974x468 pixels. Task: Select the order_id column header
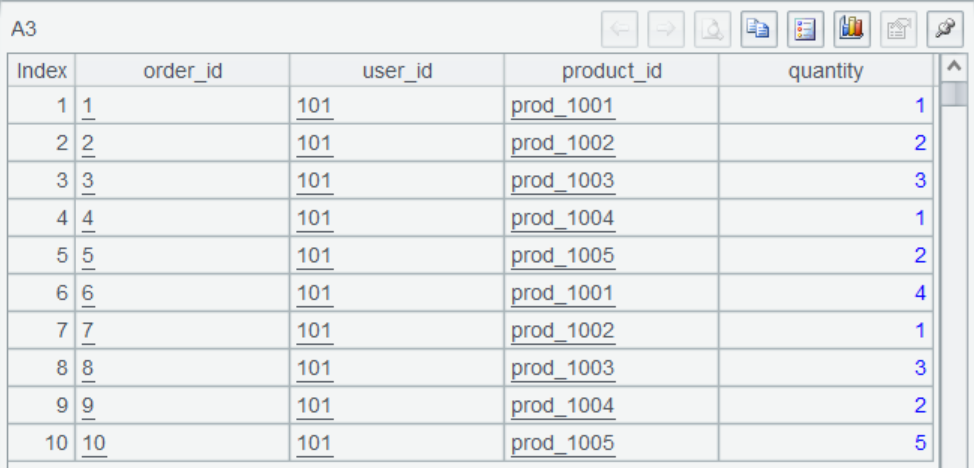click(x=182, y=71)
